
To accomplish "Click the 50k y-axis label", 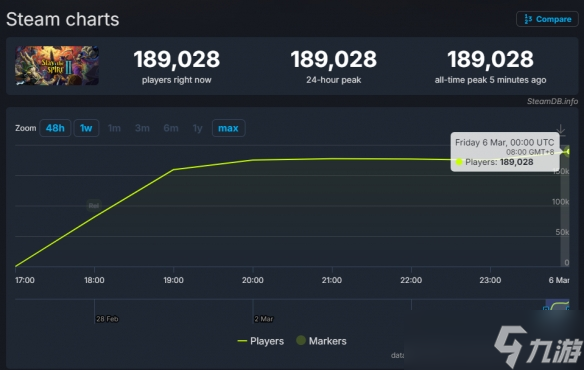I will (x=562, y=232).
